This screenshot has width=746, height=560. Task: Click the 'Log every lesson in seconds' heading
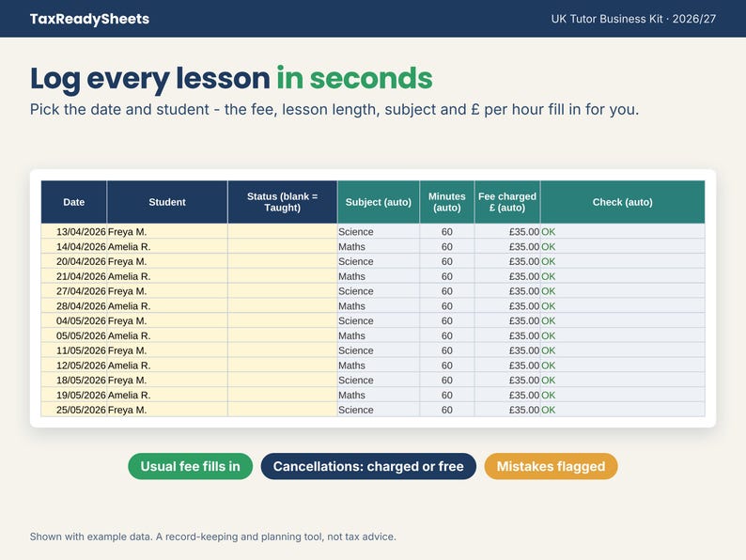tap(231, 79)
